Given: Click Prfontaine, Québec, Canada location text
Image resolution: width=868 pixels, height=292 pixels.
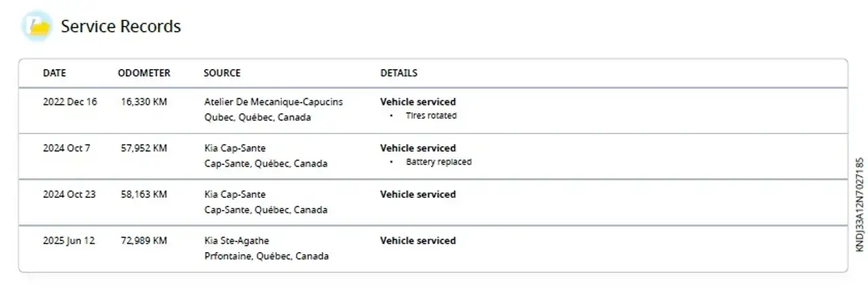Looking at the screenshot, I should coord(267,256).
